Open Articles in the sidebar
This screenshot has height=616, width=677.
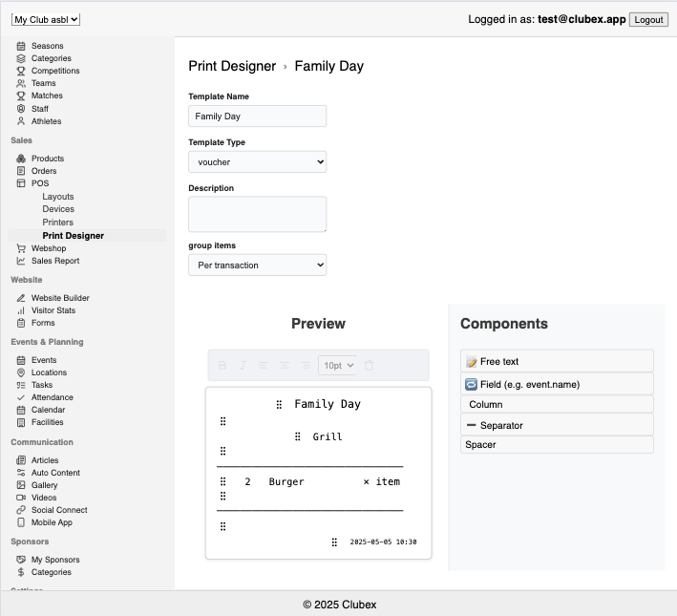(45, 460)
